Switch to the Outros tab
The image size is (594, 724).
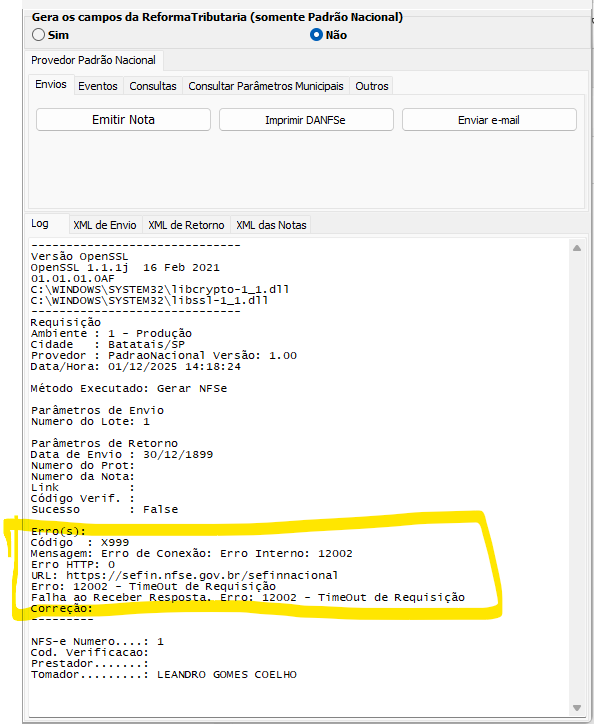(x=372, y=86)
